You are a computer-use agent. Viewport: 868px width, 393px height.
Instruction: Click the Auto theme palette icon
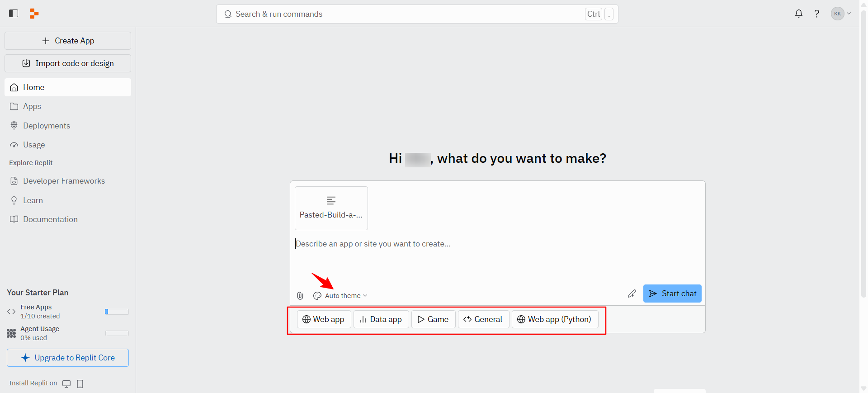[317, 296]
